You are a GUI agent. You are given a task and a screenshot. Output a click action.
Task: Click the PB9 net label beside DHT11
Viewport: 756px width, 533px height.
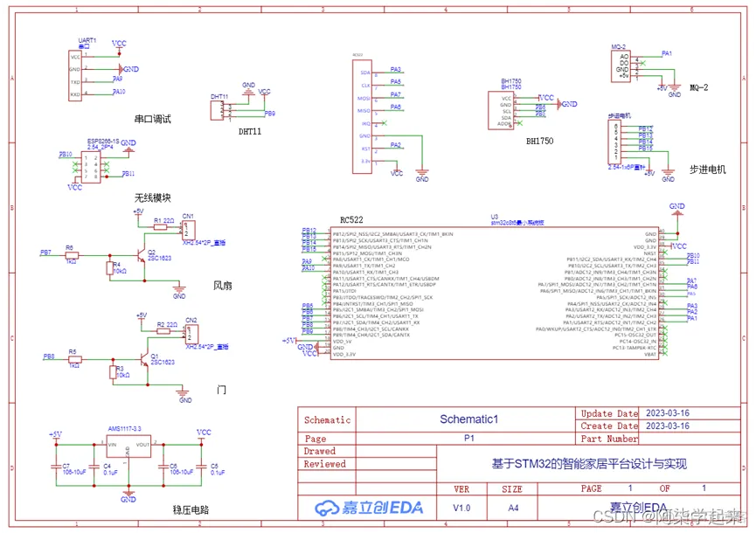tap(270, 114)
